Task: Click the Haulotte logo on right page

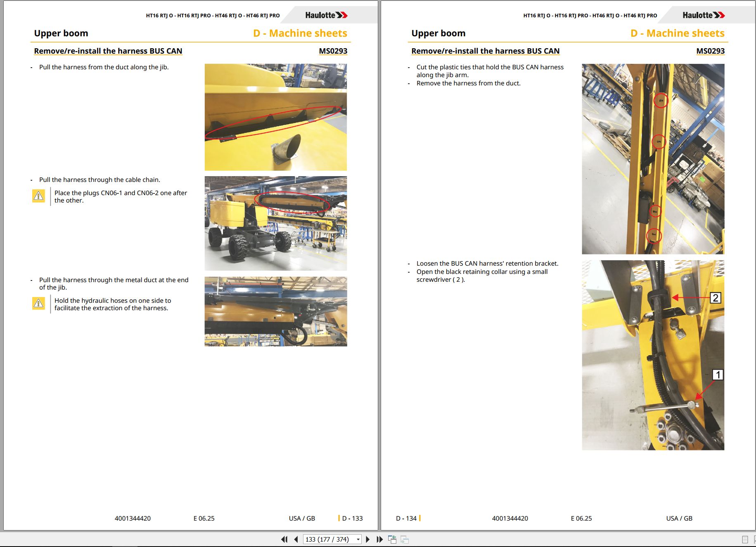Action: tap(704, 15)
